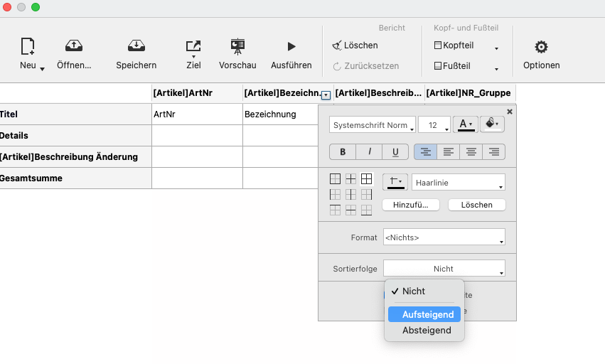Screen dimensions: 605x364
Task: Run the report with Ausführen
Action: coord(291,47)
